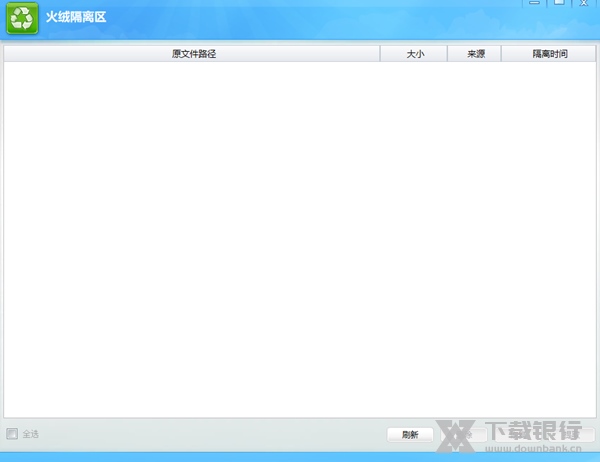Open the www.downbank.cn watermark link
600x462 pixels.
[530, 447]
